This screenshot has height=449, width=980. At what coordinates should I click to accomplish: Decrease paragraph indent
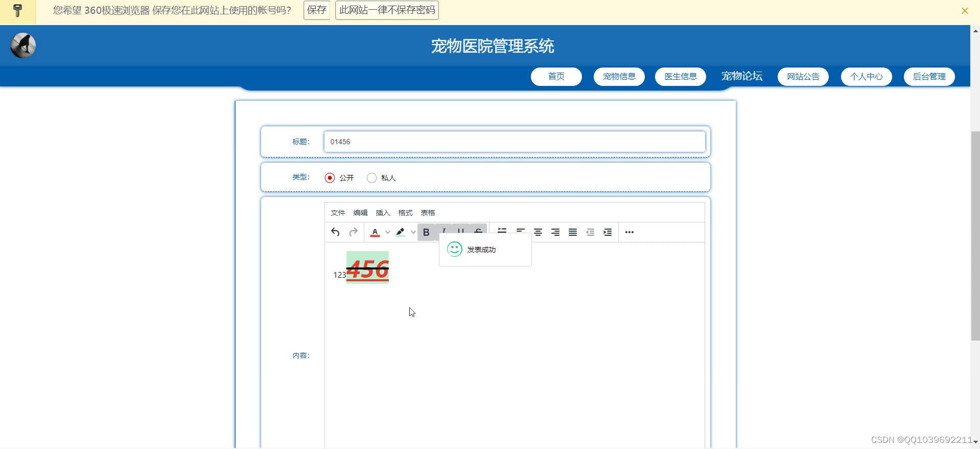point(590,232)
